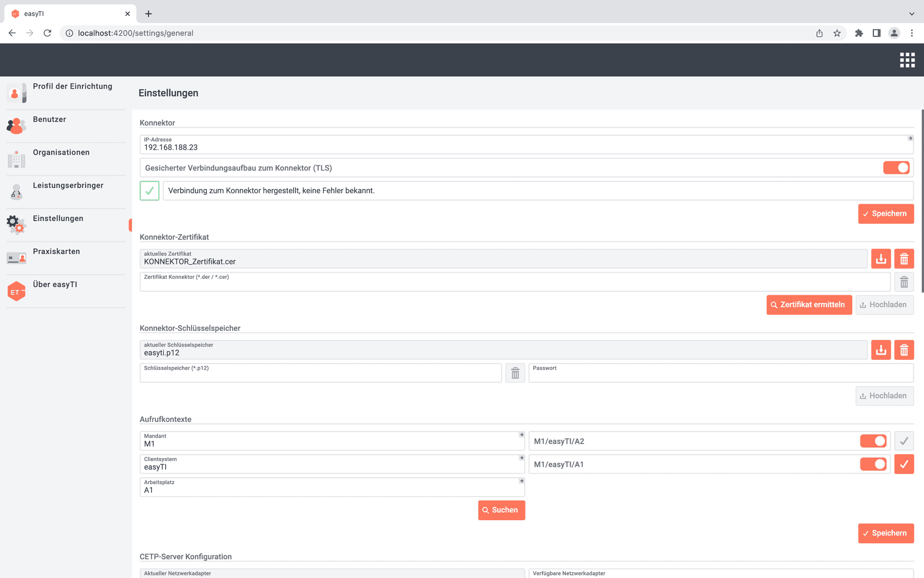This screenshot has height=578, width=924.
Task: Clear the Zertifikat Konnektor file selection
Action: 904,282
